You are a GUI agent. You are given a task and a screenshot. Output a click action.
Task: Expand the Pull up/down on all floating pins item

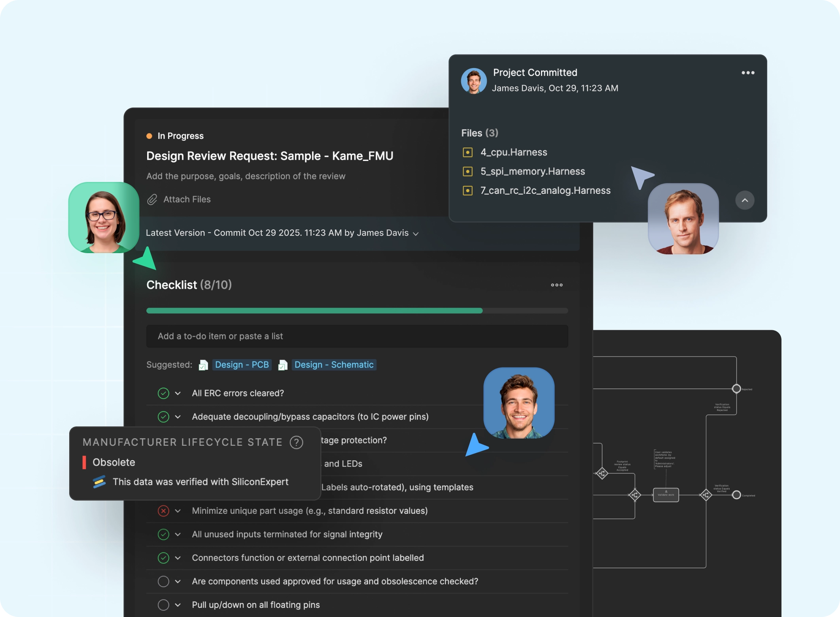click(x=178, y=605)
